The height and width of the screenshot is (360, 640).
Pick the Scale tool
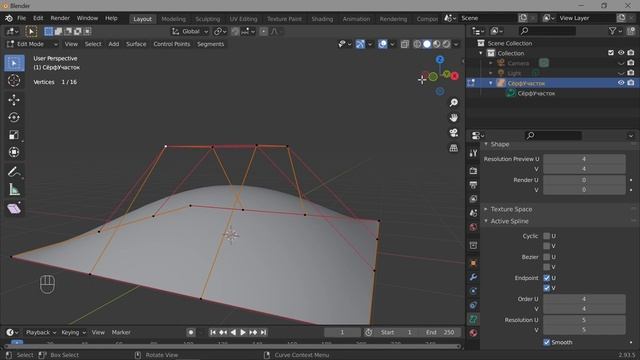[14, 135]
